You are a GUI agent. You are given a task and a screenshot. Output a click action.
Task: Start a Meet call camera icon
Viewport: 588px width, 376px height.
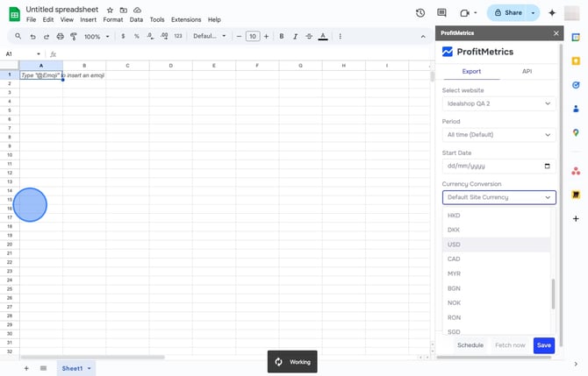464,13
